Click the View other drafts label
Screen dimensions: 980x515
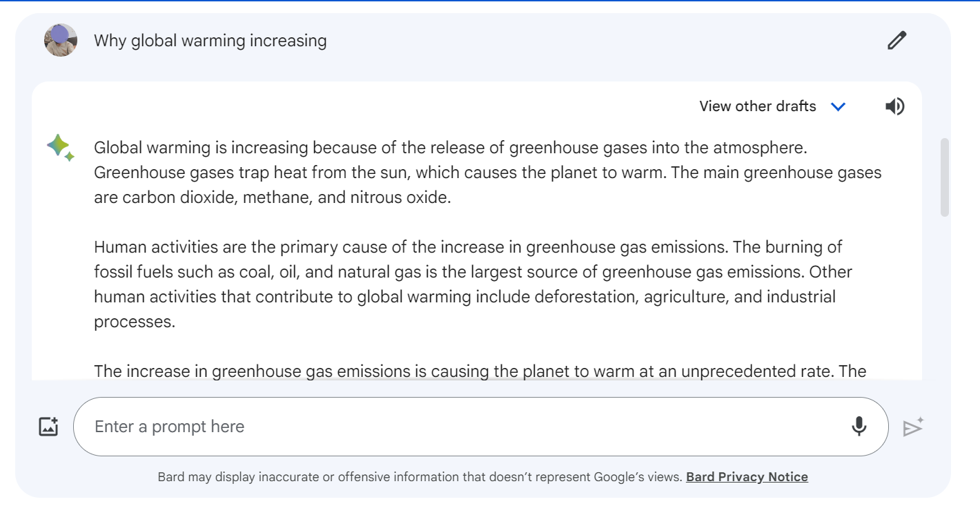[757, 106]
